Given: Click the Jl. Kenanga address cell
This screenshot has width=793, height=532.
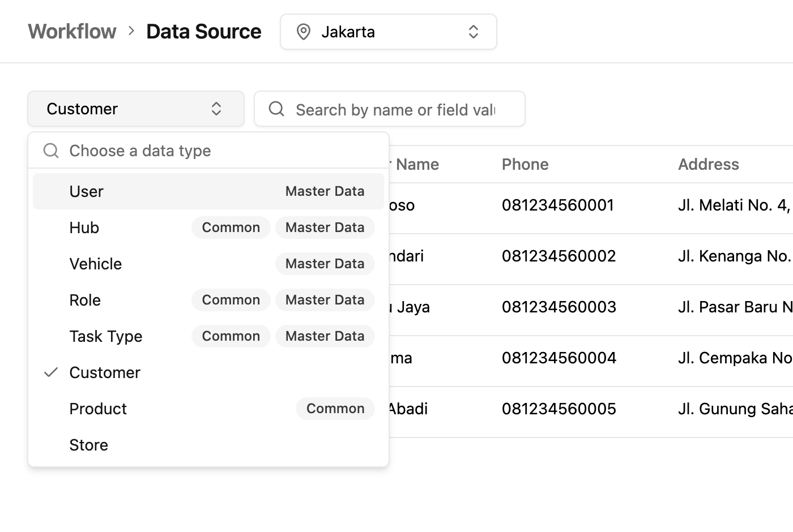Looking at the screenshot, I should (735, 256).
